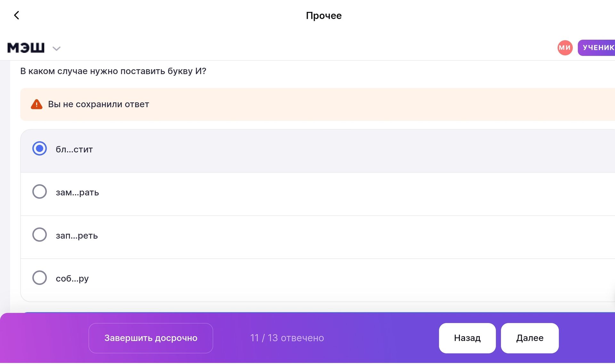Click the зам...рать answer text

coord(77,192)
